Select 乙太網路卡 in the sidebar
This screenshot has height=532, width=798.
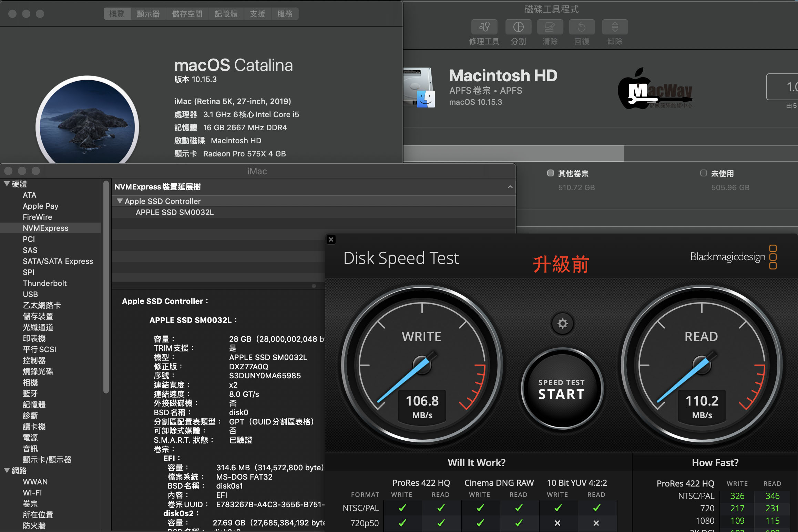pyautogui.click(x=50, y=305)
